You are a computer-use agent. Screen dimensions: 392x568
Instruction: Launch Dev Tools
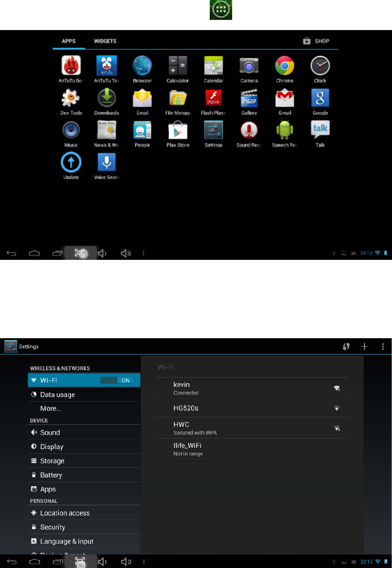click(x=71, y=101)
